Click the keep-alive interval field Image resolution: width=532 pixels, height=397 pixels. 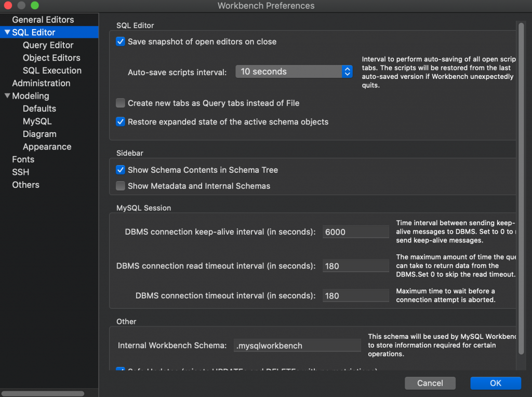pos(355,232)
